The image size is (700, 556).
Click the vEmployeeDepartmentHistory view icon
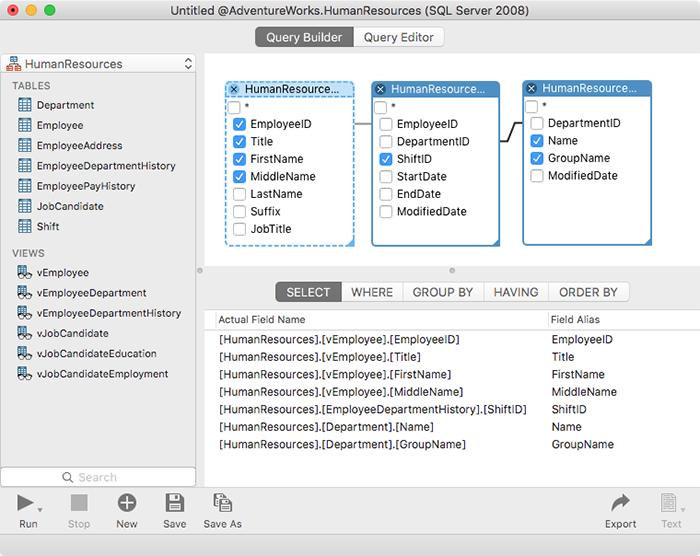[25, 313]
